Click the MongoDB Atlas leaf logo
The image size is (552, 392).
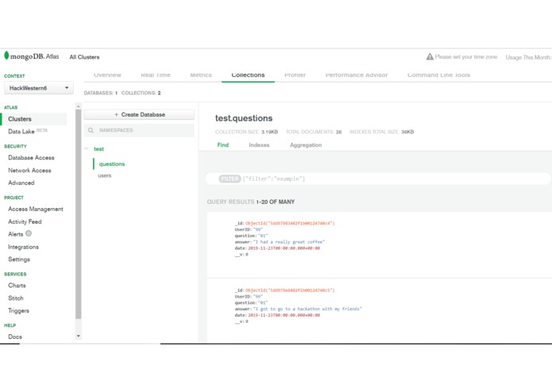pos(6,56)
